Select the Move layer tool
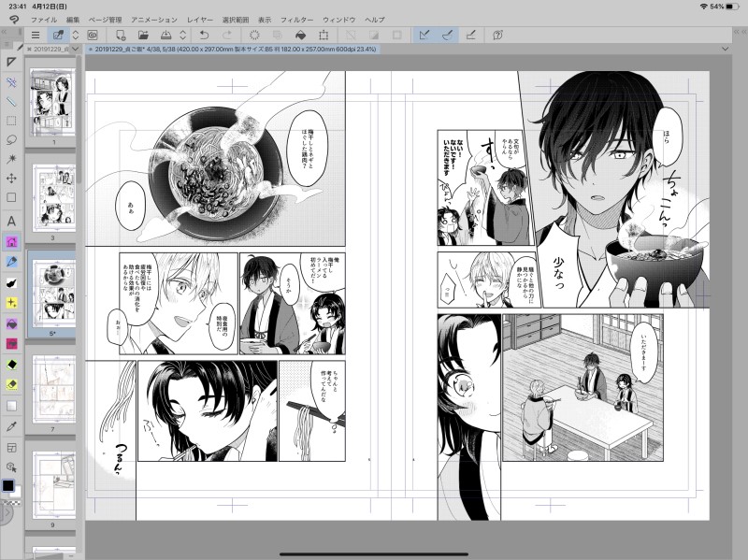This screenshot has height=560, width=748. click(11, 178)
